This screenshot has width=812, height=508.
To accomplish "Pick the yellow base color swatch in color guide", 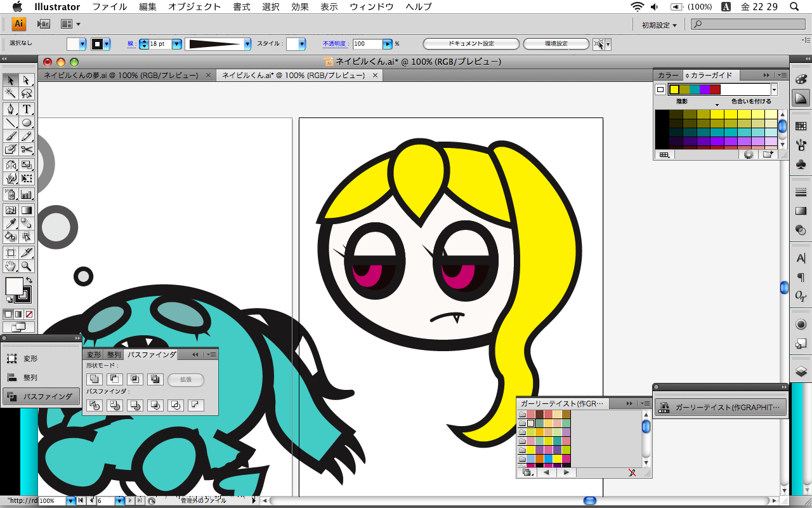I will (674, 90).
